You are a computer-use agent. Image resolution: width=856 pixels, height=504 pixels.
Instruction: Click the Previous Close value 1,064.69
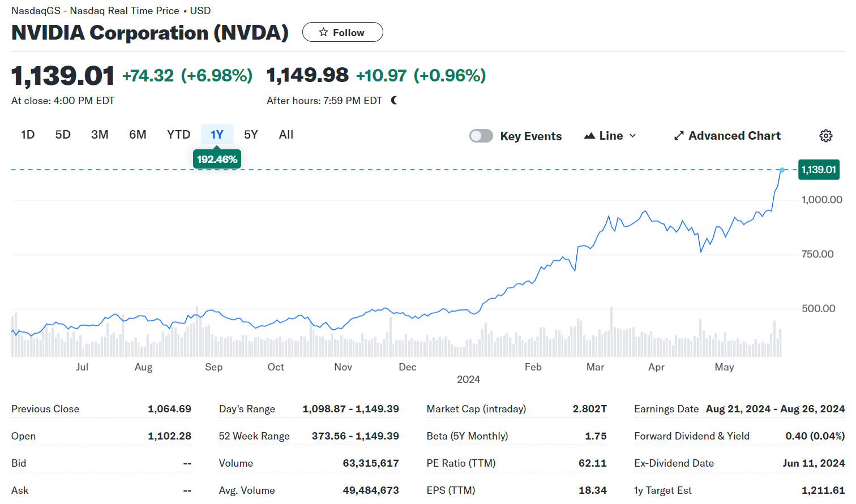[169, 409]
